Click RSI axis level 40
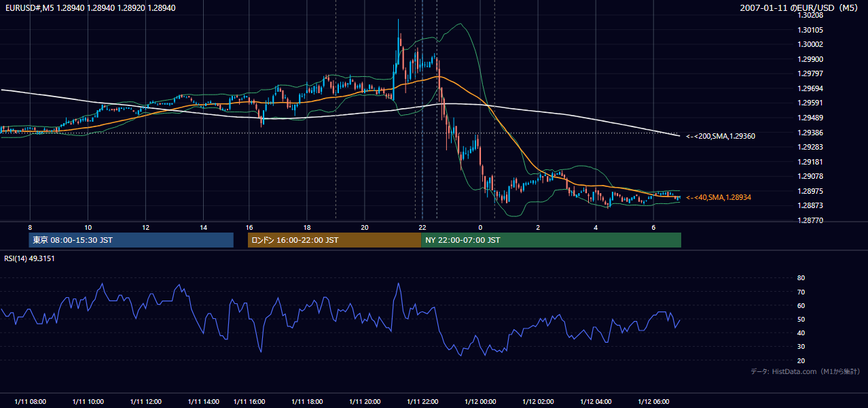The width and height of the screenshot is (868, 408). 801,333
